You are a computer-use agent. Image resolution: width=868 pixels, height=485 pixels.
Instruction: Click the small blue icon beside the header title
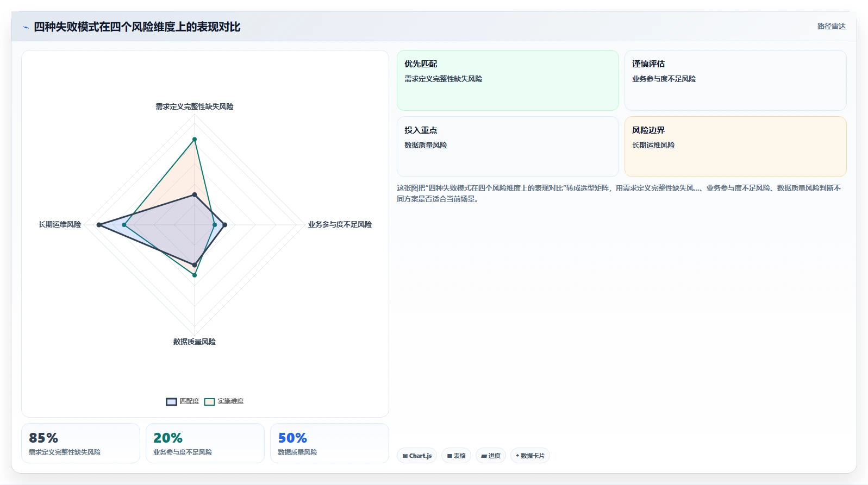pyautogui.click(x=26, y=27)
